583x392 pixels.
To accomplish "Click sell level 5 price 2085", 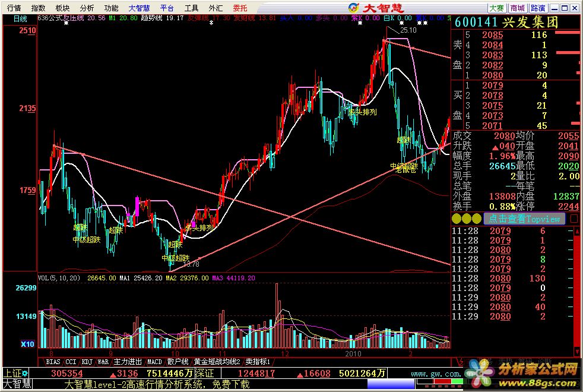I will click(492, 35).
